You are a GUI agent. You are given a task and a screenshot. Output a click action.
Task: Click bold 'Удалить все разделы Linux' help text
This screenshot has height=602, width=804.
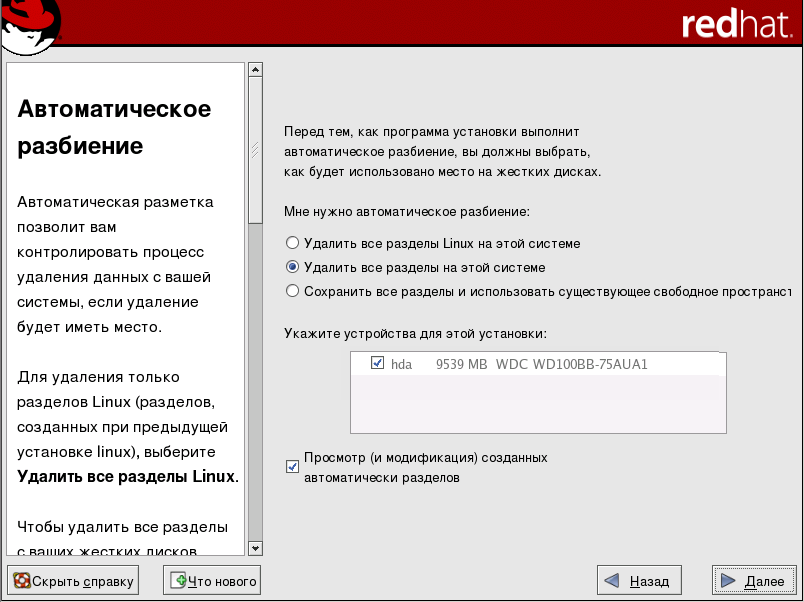pyautogui.click(x=126, y=476)
